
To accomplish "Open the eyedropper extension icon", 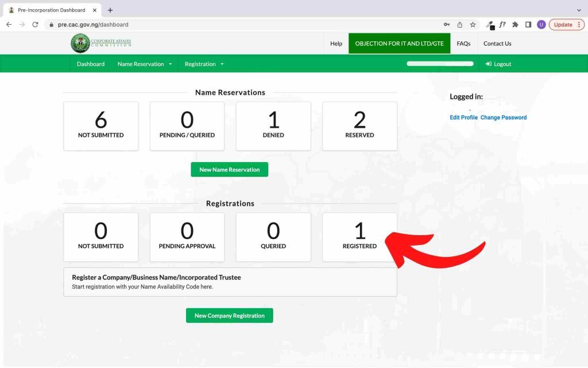I will (490, 25).
